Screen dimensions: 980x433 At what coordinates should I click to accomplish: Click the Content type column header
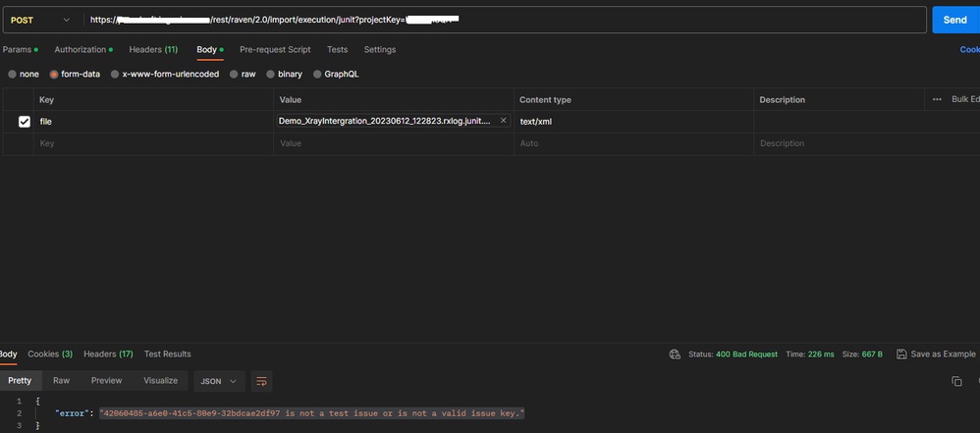pyautogui.click(x=545, y=100)
